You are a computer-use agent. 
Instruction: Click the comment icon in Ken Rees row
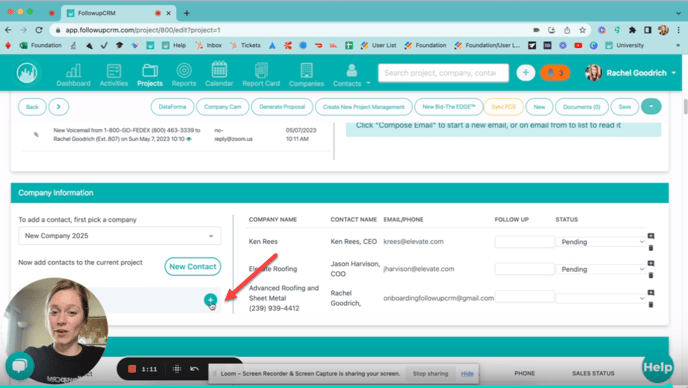pyautogui.click(x=651, y=236)
